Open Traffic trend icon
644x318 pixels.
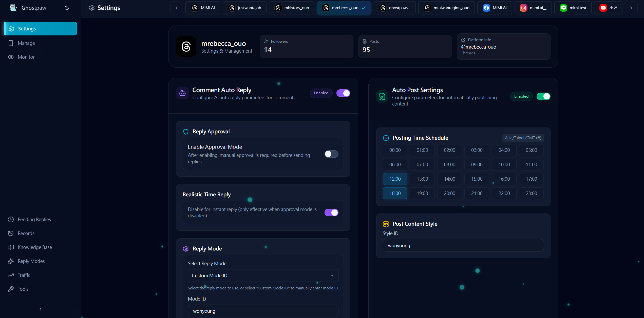pyautogui.click(x=11, y=275)
